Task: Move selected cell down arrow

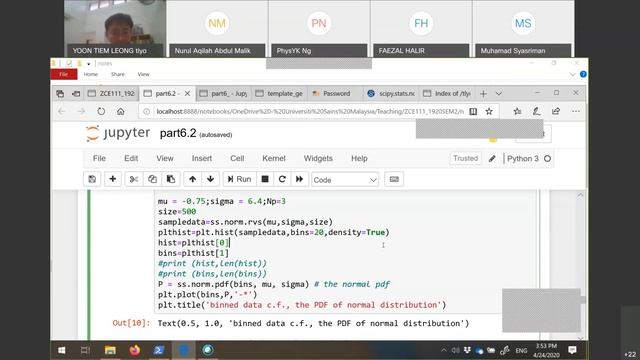Action: tap(211, 179)
